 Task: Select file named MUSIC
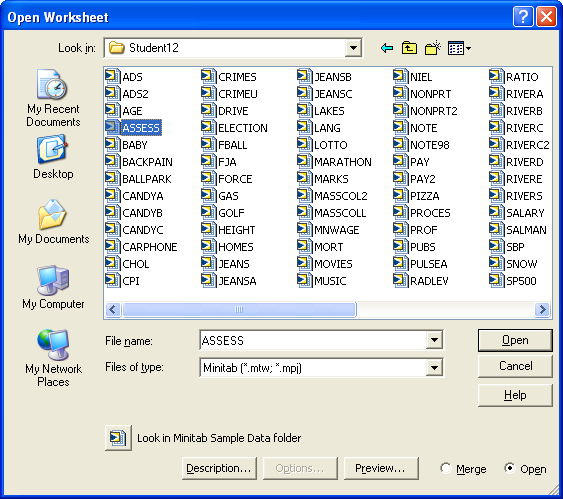coord(330,281)
